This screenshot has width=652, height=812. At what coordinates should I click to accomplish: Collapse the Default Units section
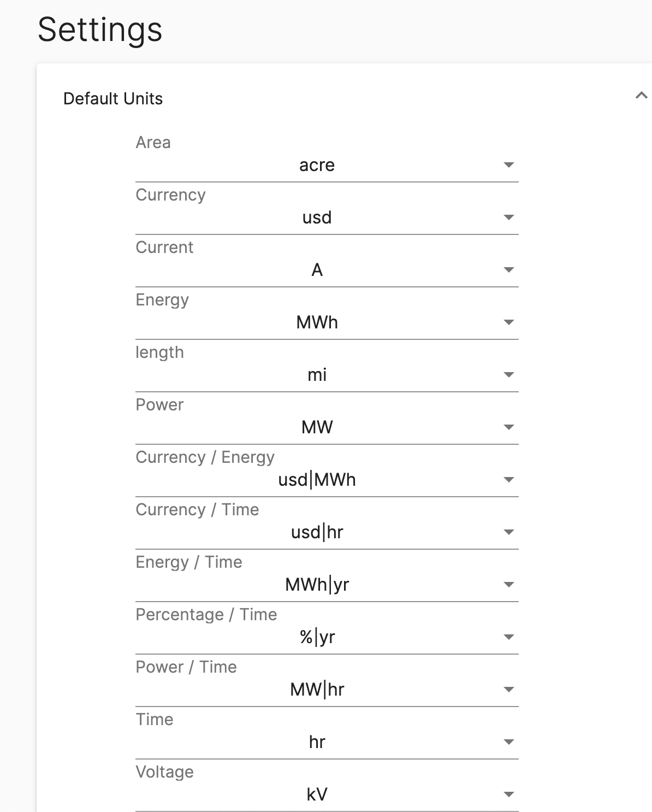point(640,96)
